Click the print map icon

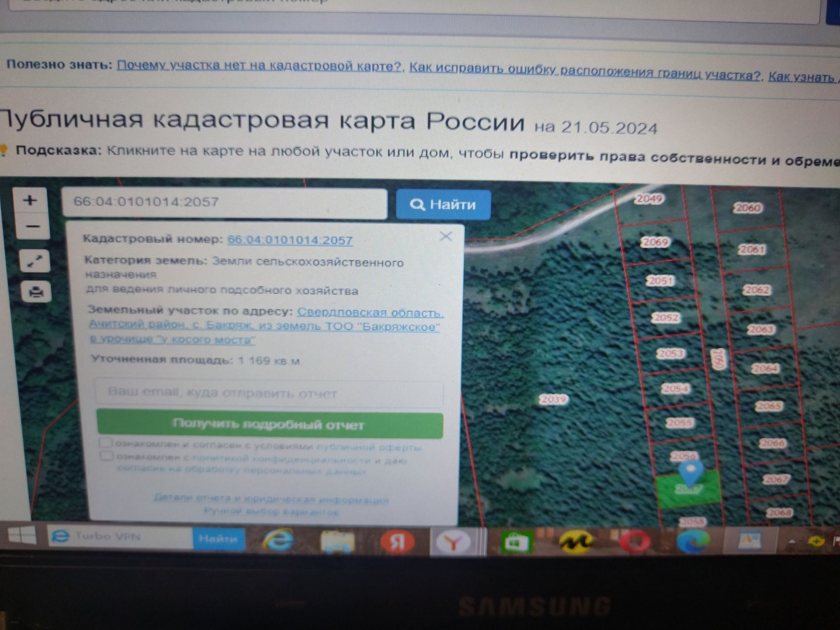click(36, 291)
